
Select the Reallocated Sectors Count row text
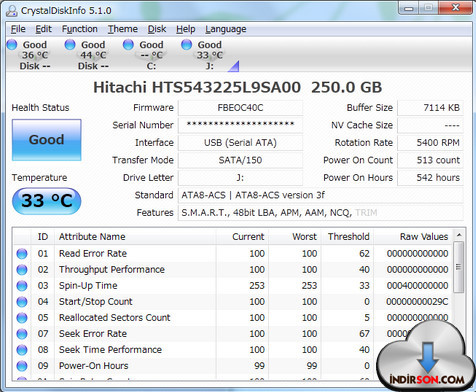[115, 318]
